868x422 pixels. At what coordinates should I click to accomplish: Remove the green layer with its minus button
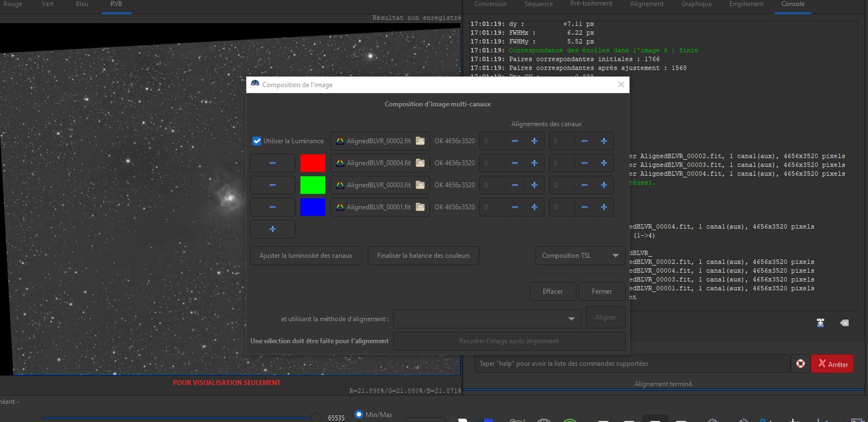tap(273, 185)
